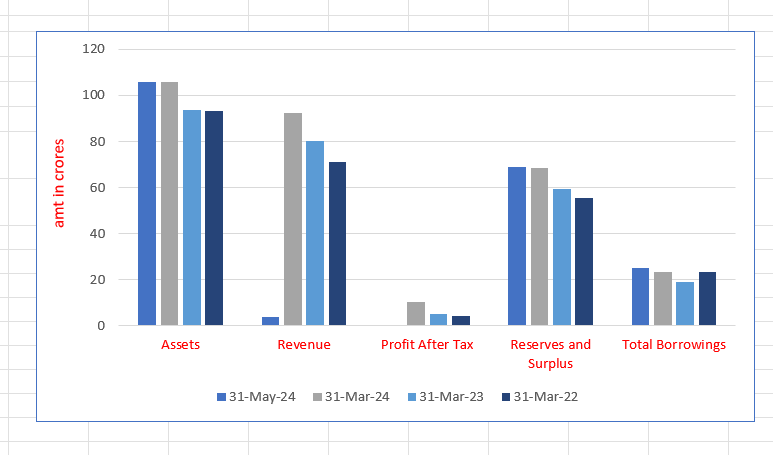773x455 pixels.
Task: Select the 60 value on vertical axis
Action: (x=99, y=187)
